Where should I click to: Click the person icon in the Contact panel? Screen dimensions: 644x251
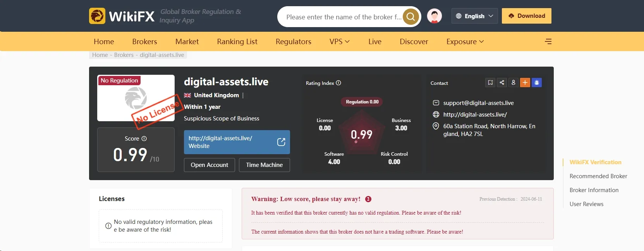click(x=513, y=83)
